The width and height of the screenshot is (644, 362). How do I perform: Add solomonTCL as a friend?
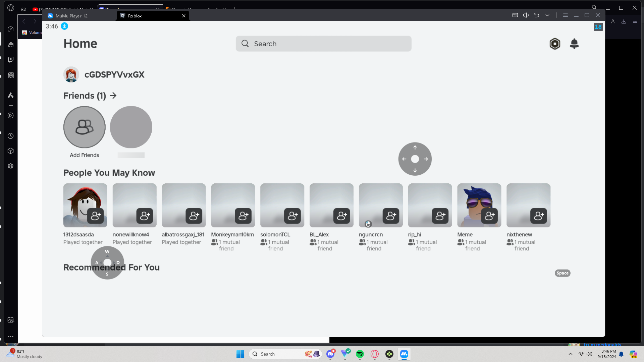pyautogui.click(x=292, y=216)
